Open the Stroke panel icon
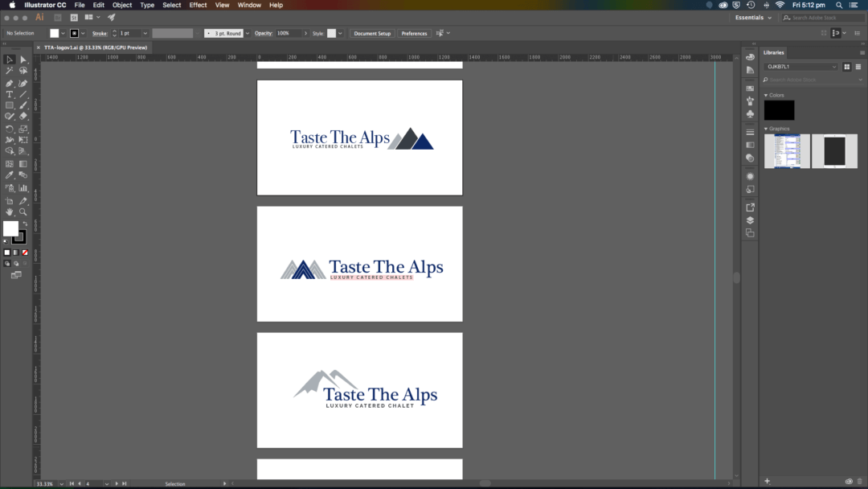Screen dimensions: 868x489 click(750, 133)
